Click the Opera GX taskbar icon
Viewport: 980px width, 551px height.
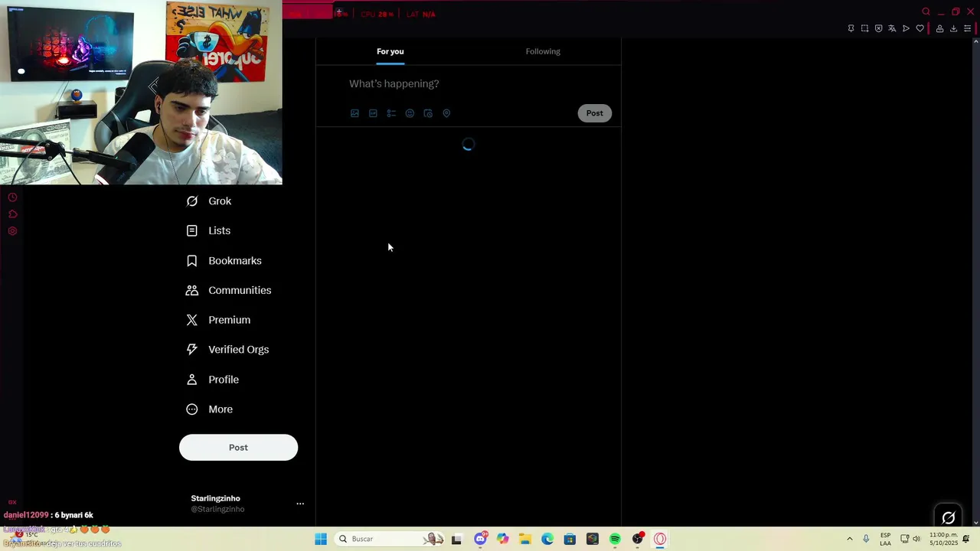coord(660,539)
